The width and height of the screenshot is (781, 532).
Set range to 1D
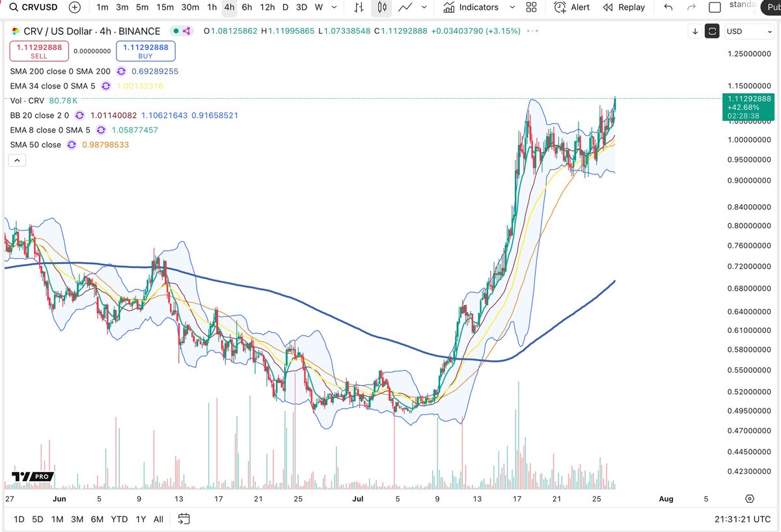pyautogui.click(x=20, y=518)
